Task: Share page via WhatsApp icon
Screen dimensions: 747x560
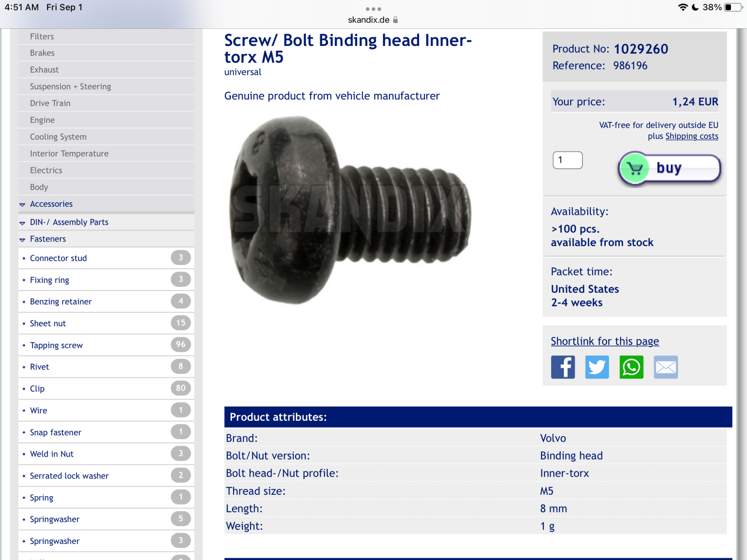Action: 631,367
